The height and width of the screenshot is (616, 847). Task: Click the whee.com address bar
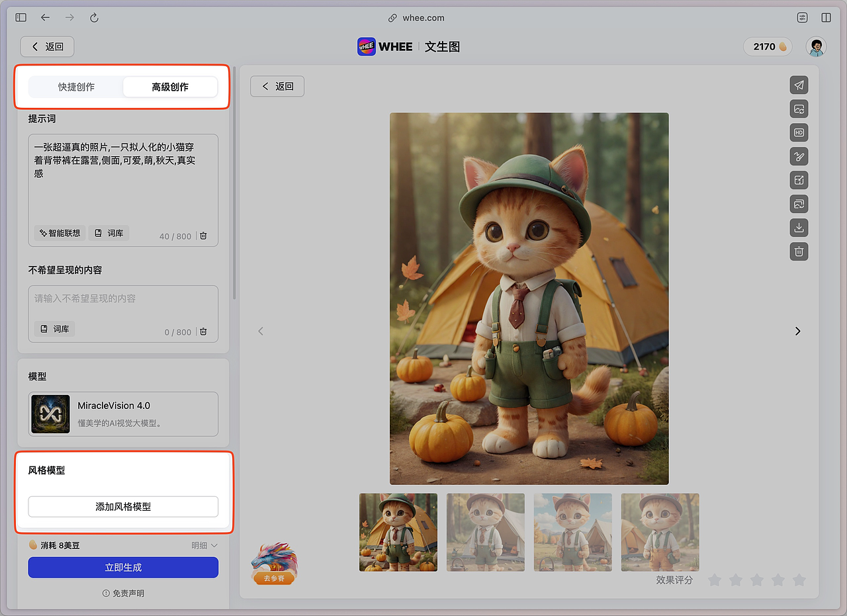coord(417,18)
